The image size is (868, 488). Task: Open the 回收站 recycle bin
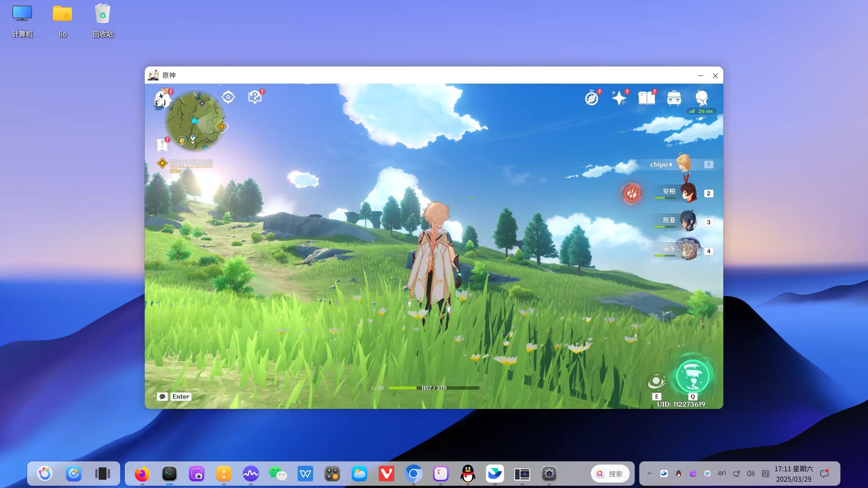[x=103, y=21]
